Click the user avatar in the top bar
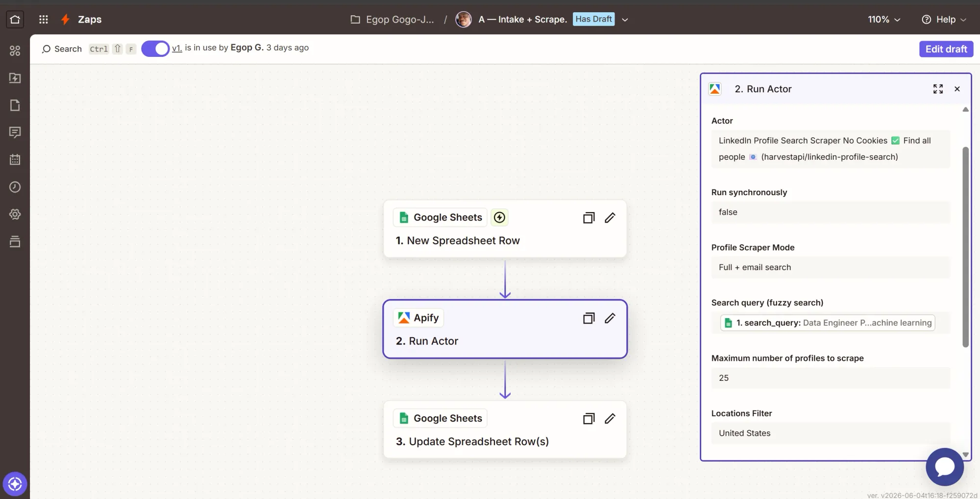Screen dimensions: 980x499 [x=463, y=19]
